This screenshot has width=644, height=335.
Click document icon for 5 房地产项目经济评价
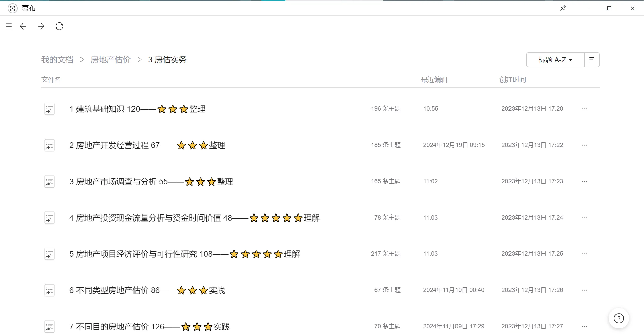[x=49, y=254]
